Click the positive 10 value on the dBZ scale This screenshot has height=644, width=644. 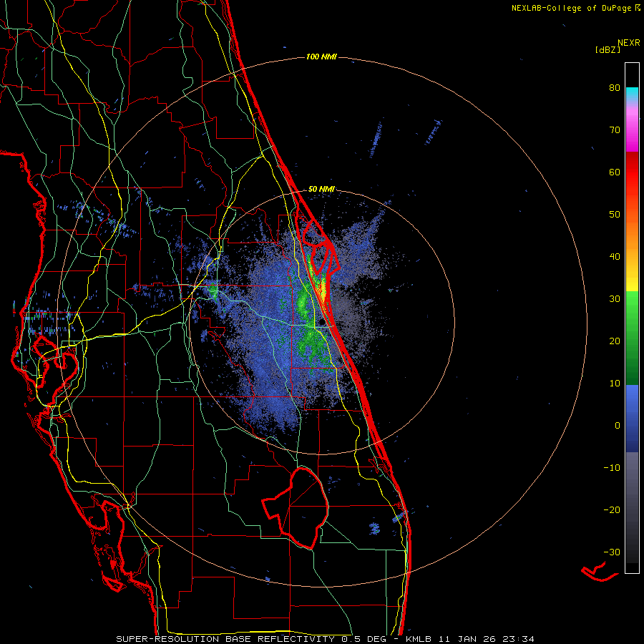615,384
